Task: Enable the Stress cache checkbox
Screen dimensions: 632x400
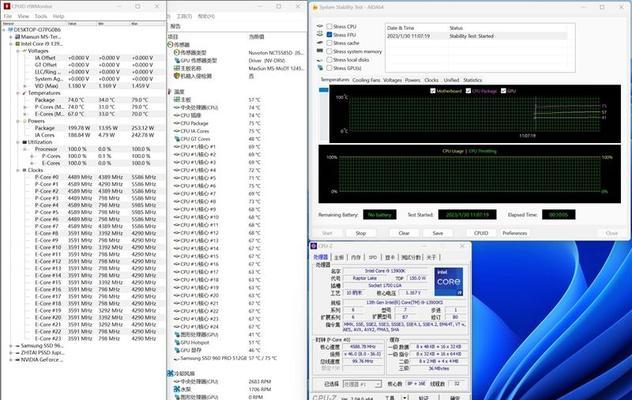Action: [x=329, y=43]
